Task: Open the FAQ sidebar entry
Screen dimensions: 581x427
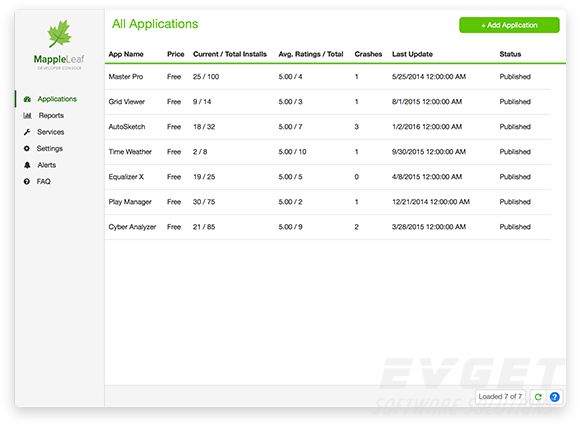Action: 44,181
